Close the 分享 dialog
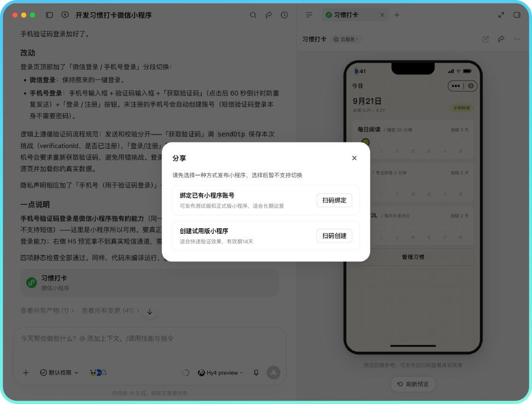 click(x=354, y=158)
